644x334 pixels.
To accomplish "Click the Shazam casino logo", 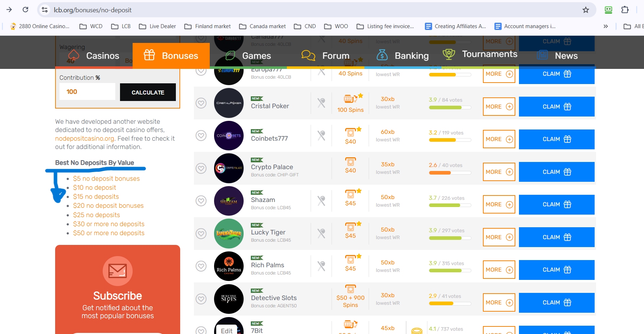I will (229, 201).
